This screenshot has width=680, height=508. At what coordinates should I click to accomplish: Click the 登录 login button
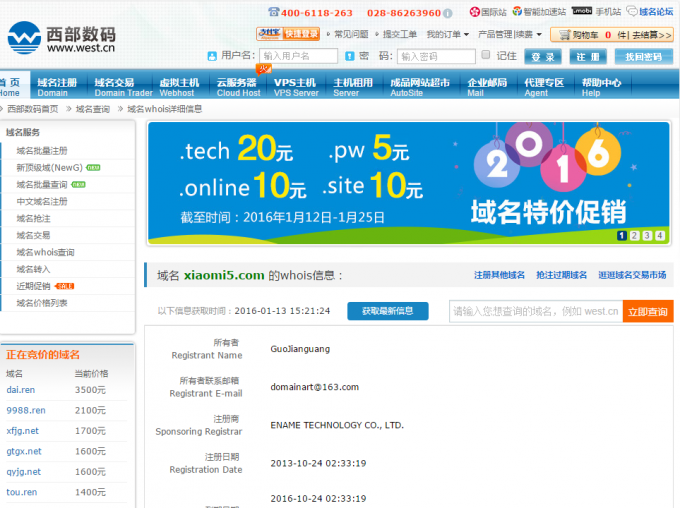[x=543, y=57]
